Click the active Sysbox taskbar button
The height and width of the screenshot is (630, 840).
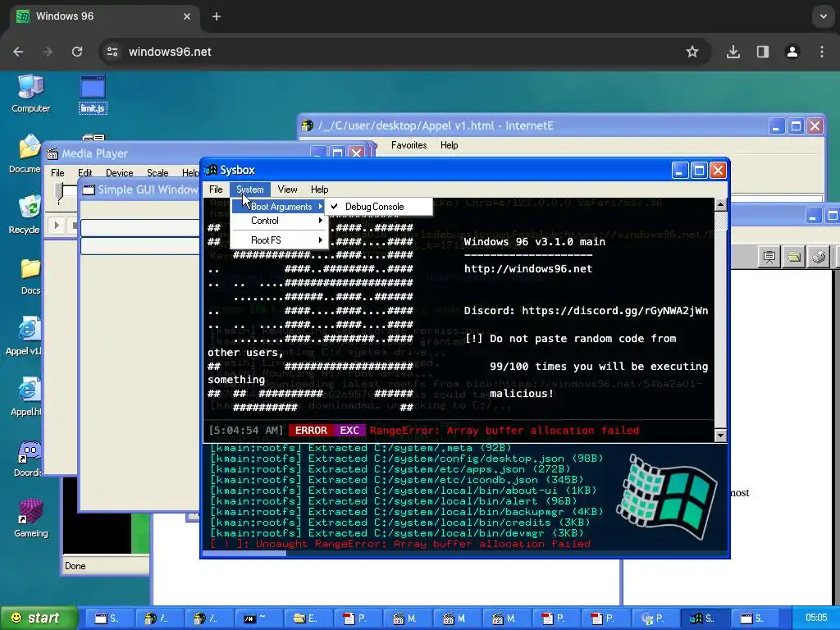pyautogui.click(x=705, y=619)
